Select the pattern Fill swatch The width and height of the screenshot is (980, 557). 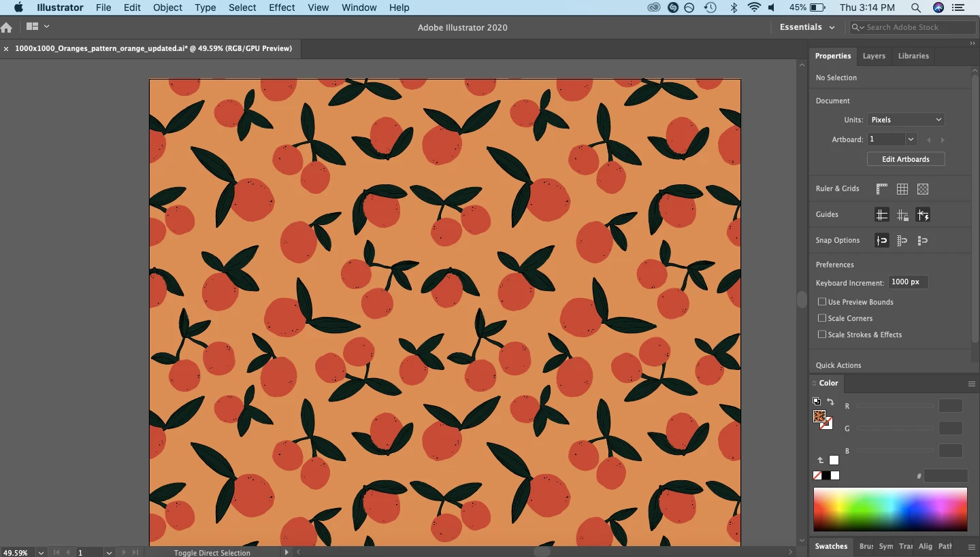point(819,416)
